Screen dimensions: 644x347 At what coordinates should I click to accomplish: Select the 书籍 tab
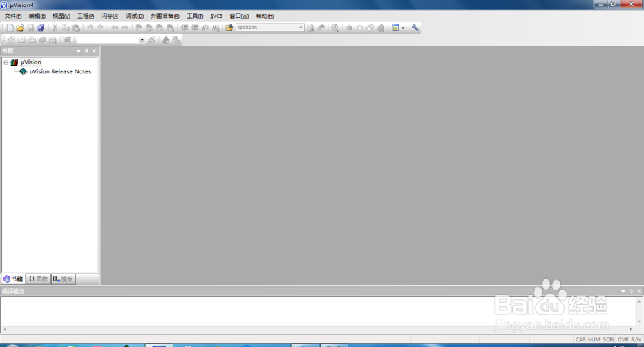click(13, 279)
